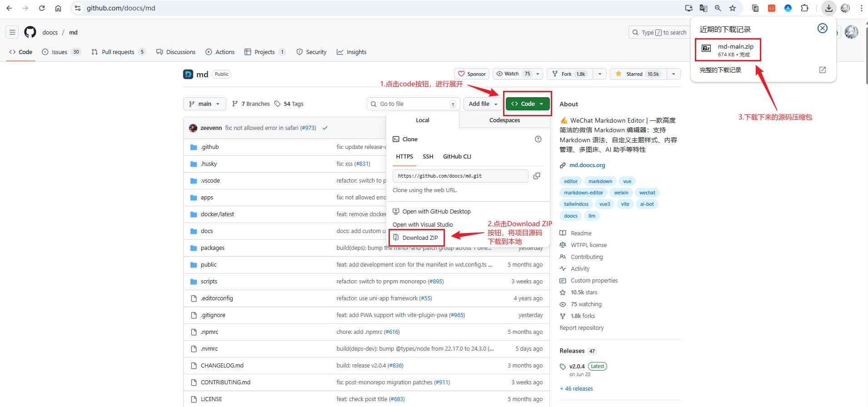Select SSH clone protocol
Screen dimensions: 868x407
pos(428,157)
